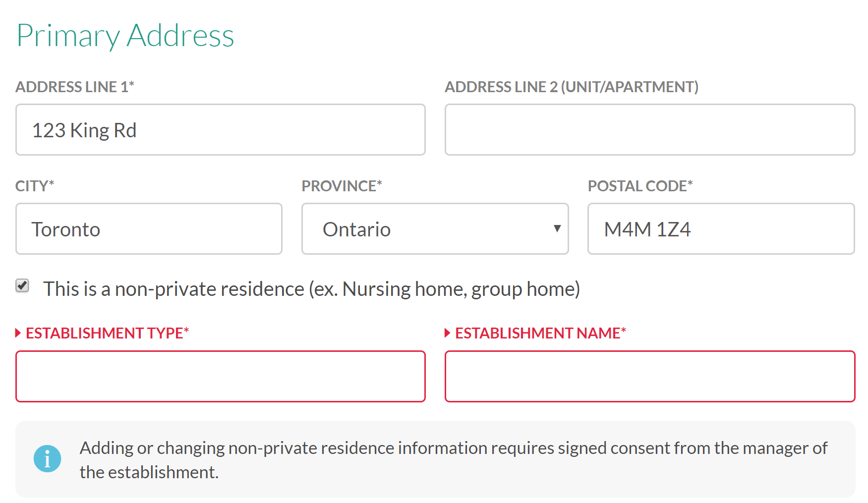Click the red 'Establishment Name' label text
Screen dimensions: 868x503
coord(540,333)
